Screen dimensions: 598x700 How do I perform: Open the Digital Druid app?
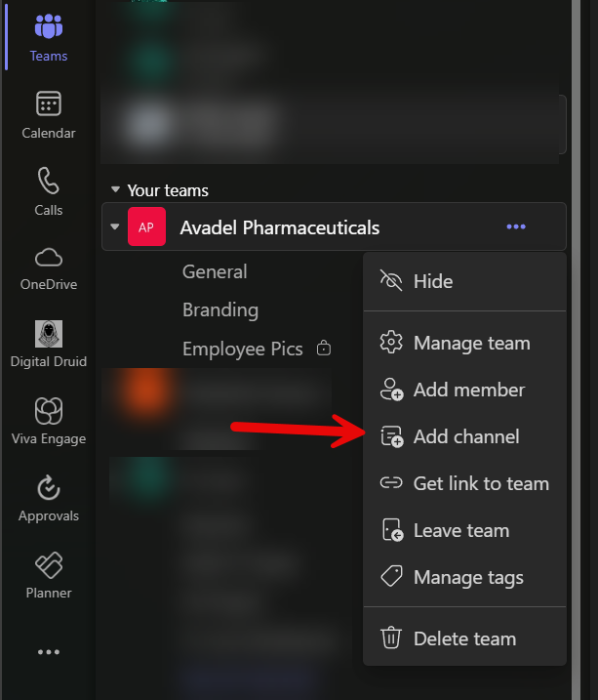click(49, 345)
